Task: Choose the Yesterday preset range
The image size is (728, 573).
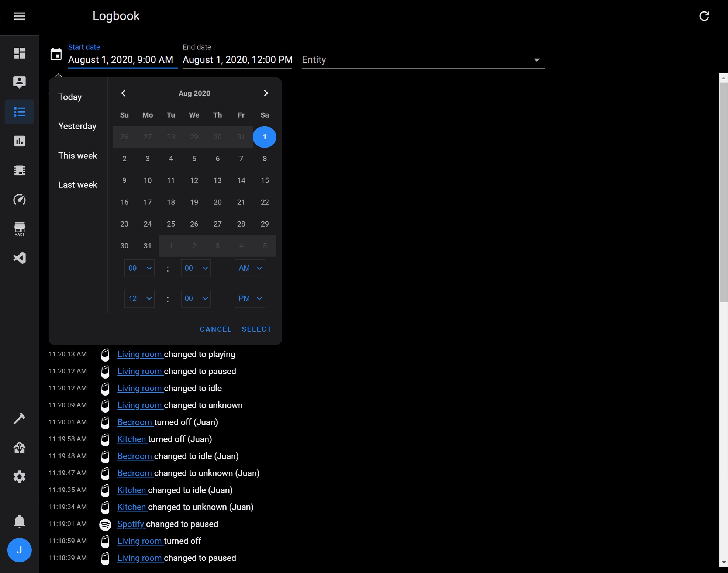Action: (77, 126)
